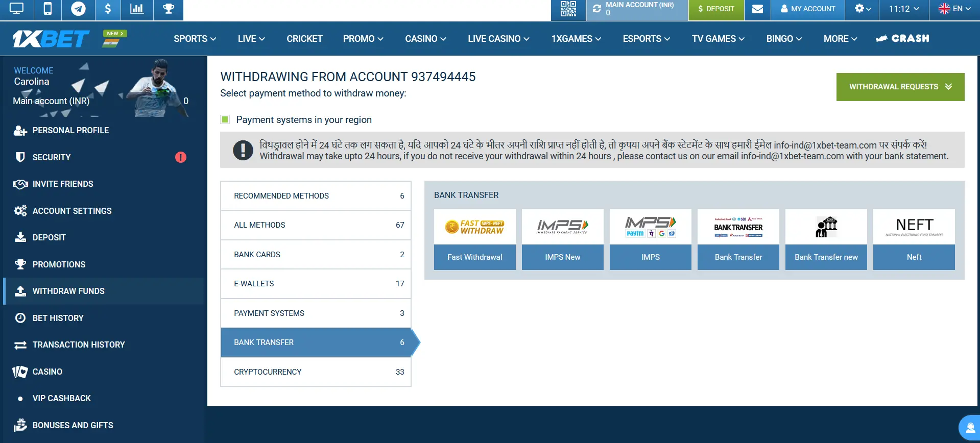The image size is (980, 443).
Task: Select E-Wallets category
Action: point(316,284)
